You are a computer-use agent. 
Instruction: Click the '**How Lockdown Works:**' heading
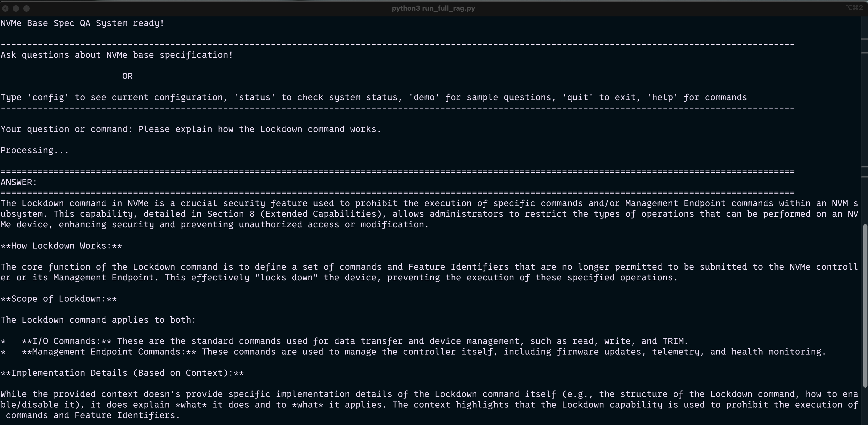tap(61, 246)
